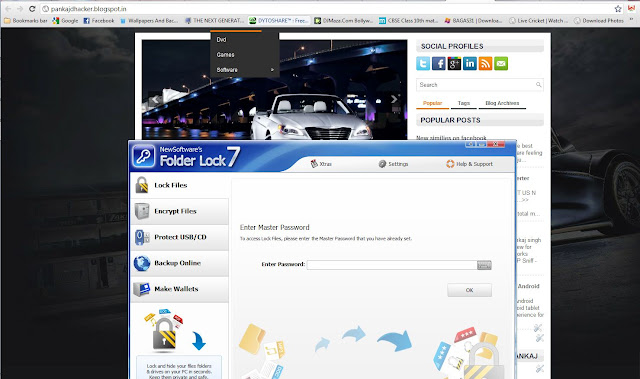Click the Encrypt Files safe icon
The width and height of the screenshot is (640, 379).
tap(142, 211)
